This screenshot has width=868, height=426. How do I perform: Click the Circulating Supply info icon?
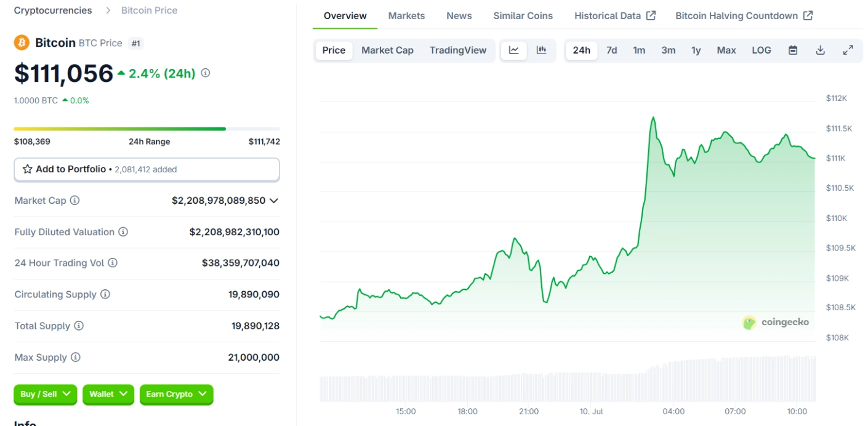click(105, 294)
